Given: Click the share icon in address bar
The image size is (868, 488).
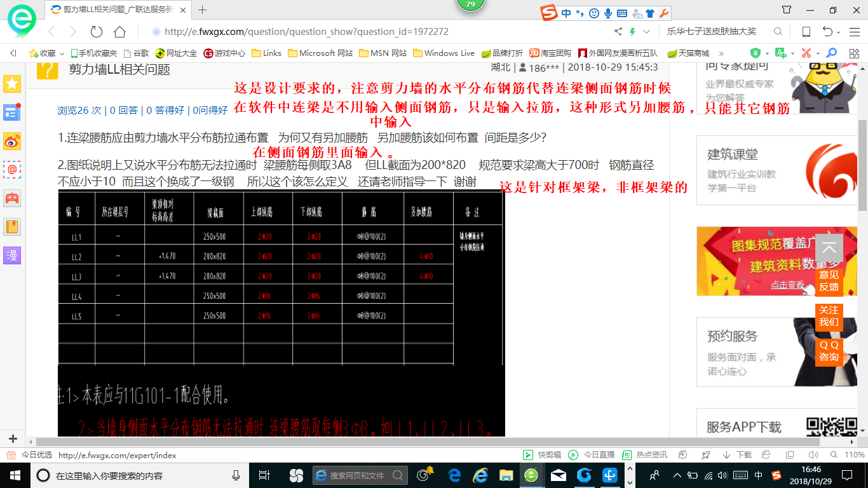Looking at the screenshot, I should [x=618, y=32].
